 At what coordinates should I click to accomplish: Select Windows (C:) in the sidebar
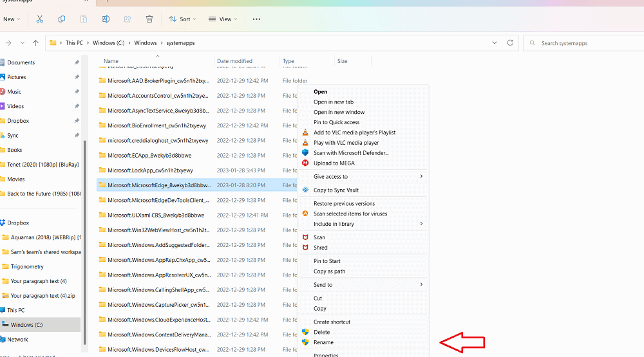tap(26, 325)
